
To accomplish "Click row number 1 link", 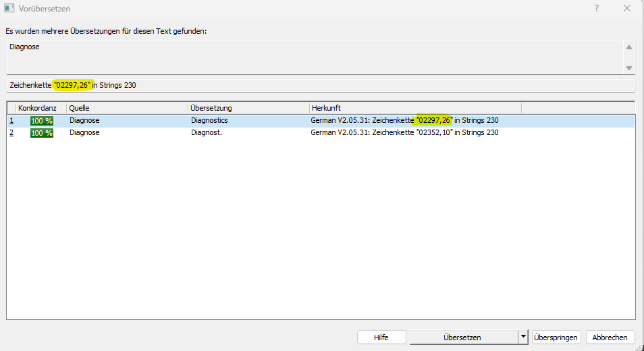I will tap(11, 121).
